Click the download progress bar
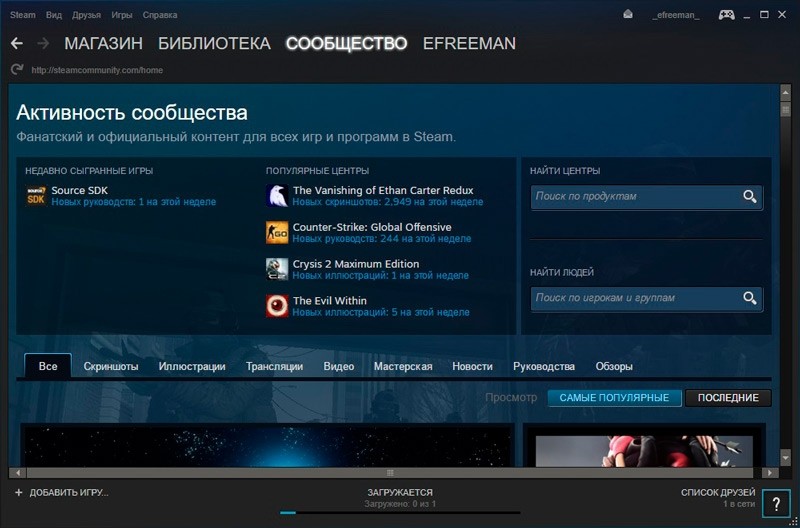The image size is (800, 528). coord(400,513)
